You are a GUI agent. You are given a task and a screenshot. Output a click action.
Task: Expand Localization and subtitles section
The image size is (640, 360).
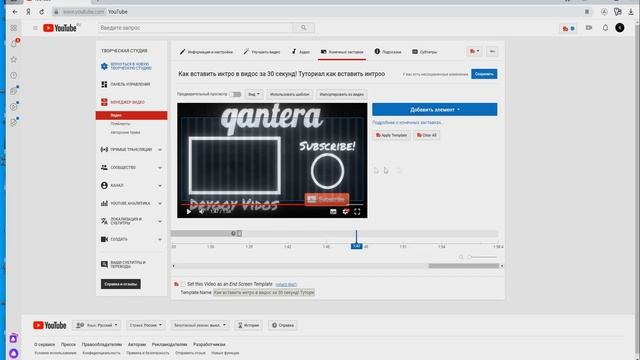pos(160,221)
